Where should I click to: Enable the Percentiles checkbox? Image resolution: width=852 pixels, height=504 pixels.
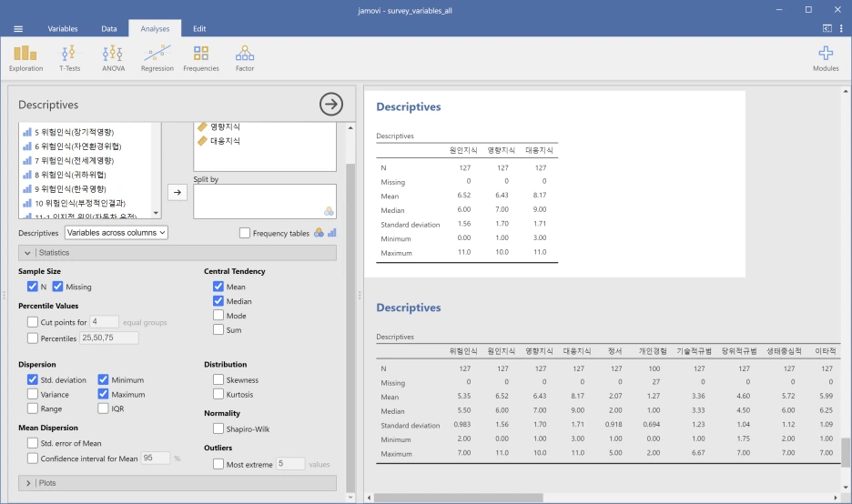pyautogui.click(x=33, y=338)
